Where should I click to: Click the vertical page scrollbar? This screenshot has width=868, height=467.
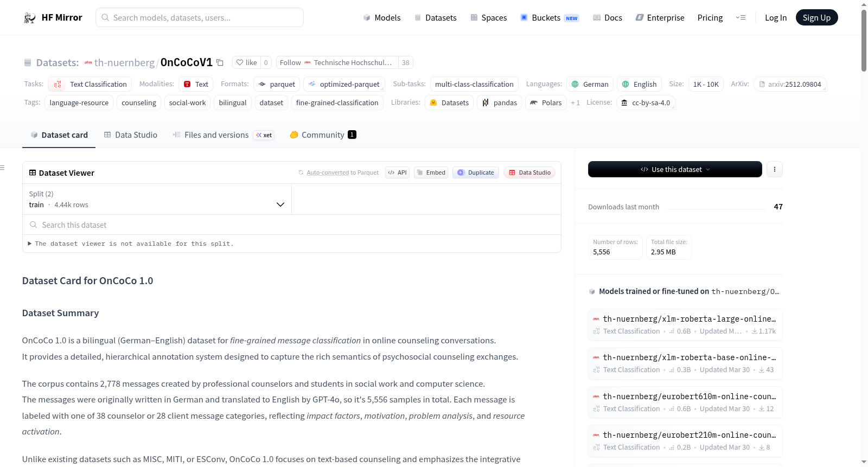point(864,41)
